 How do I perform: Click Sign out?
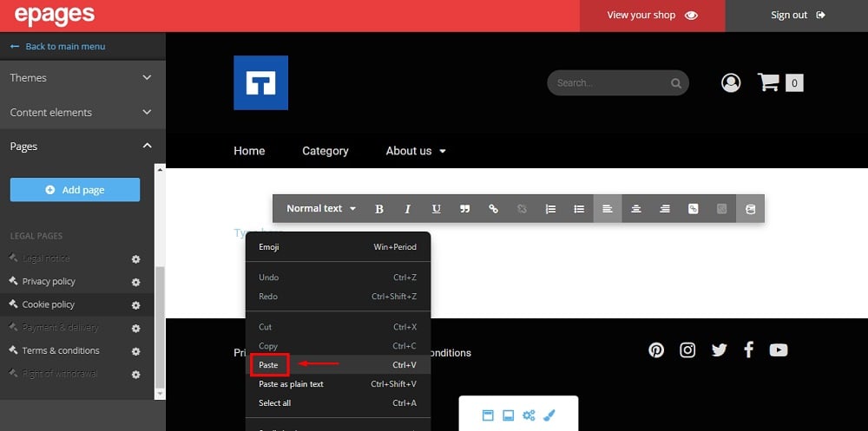(x=797, y=16)
